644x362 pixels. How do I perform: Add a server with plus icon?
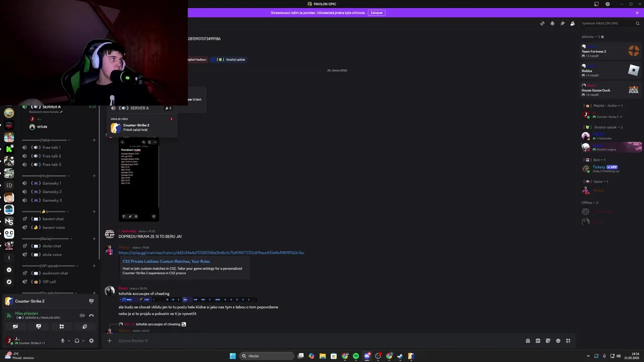coord(9,269)
